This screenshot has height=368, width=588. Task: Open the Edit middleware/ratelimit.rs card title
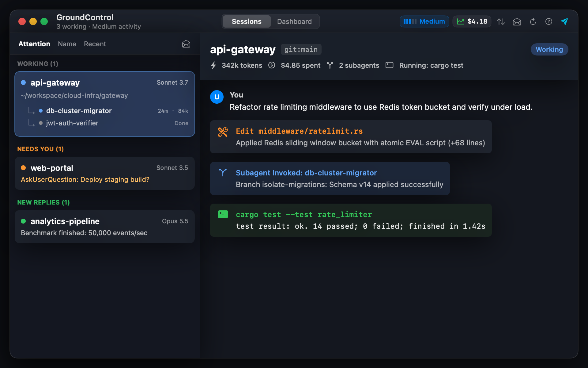(299, 131)
